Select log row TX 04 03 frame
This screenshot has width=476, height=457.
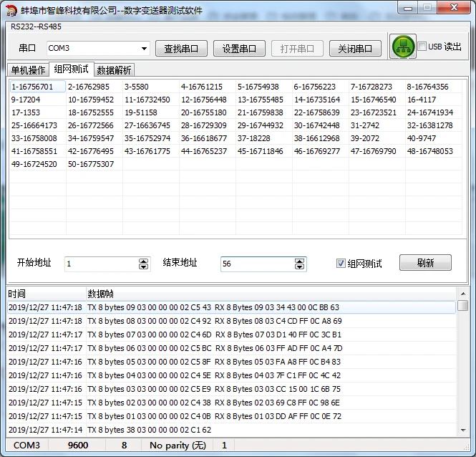pyautogui.click(x=231, y=375)
